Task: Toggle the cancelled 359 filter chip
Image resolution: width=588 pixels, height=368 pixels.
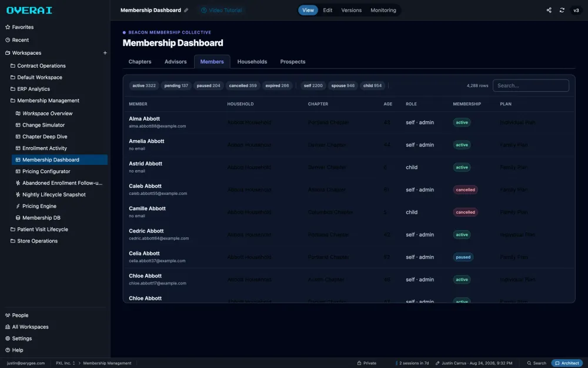Action: click(243, 85)
